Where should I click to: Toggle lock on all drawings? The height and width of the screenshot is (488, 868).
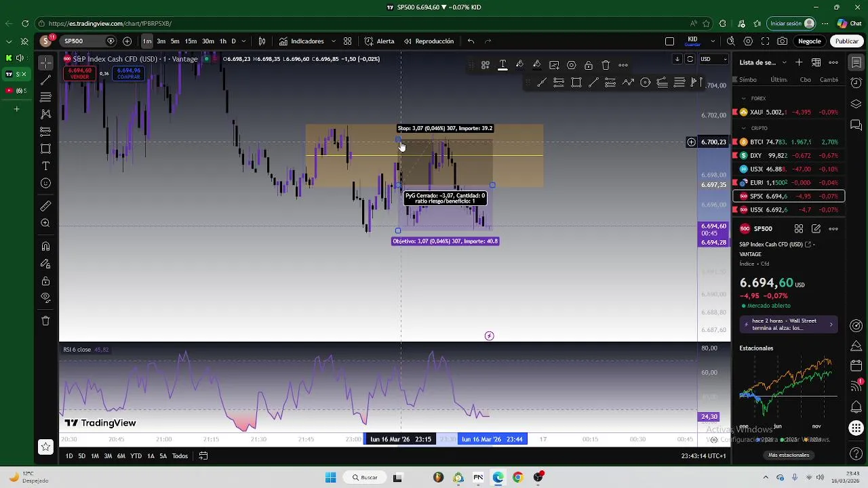45,281
